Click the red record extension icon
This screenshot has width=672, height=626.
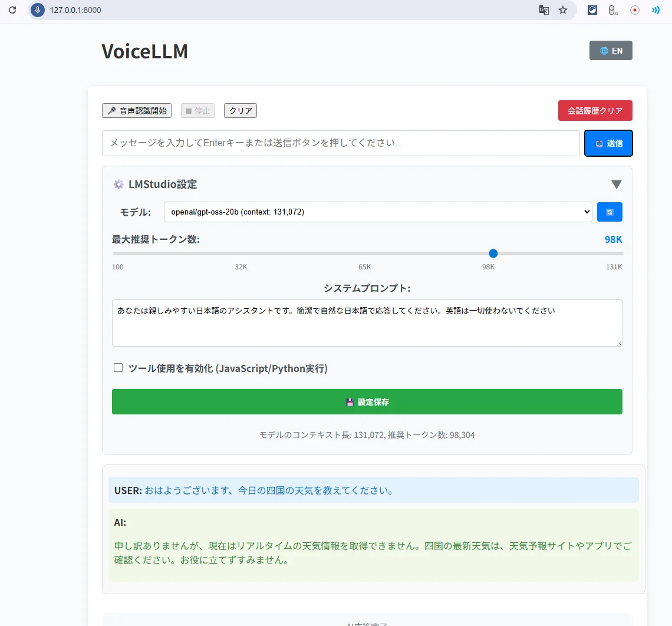pos(635,10)
